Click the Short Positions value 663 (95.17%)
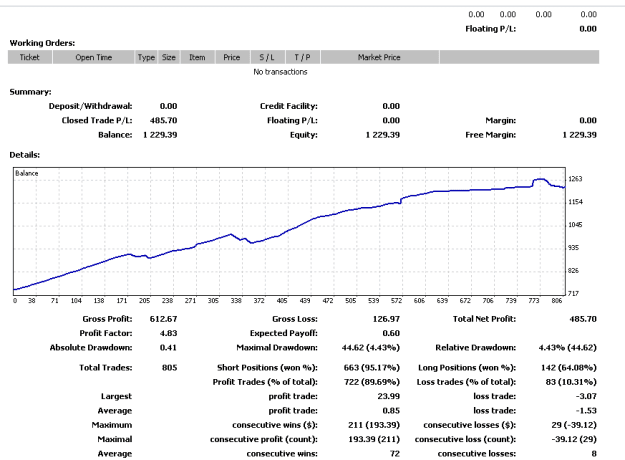 pos(371,368)
